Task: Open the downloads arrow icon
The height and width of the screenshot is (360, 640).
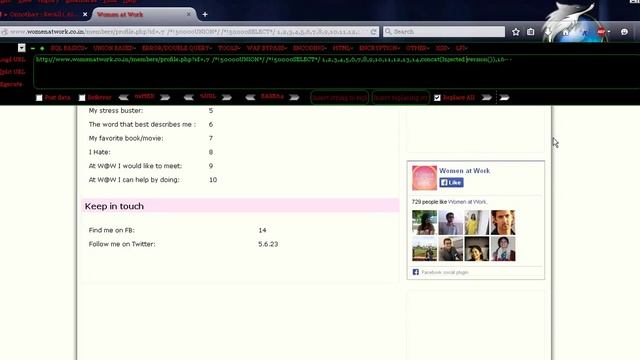Action: pos(548,32)
